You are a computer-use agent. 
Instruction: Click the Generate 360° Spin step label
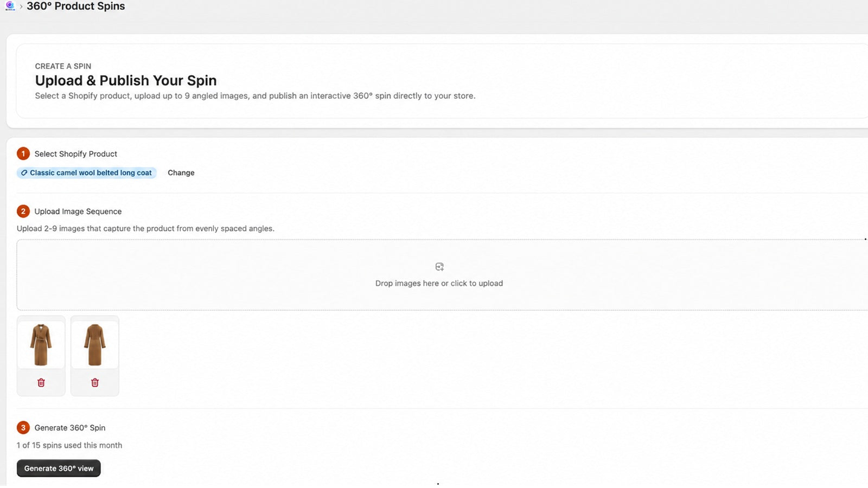(x=70, y=428)
